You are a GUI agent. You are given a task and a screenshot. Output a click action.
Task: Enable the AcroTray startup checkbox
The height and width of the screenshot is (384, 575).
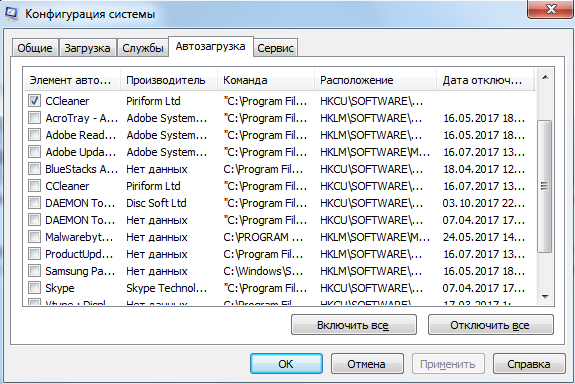[x=34, y=118]
